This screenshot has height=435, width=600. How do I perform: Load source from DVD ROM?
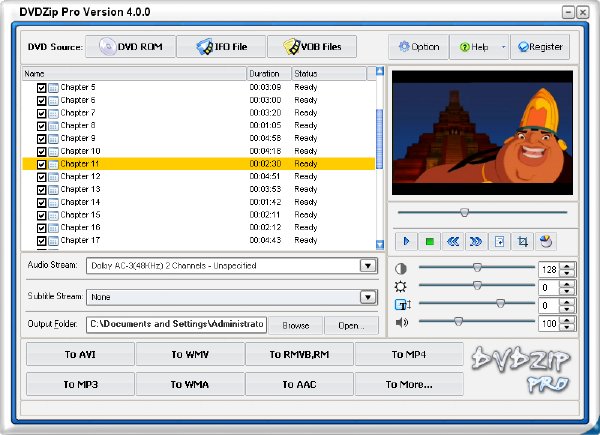pos(130,47)
